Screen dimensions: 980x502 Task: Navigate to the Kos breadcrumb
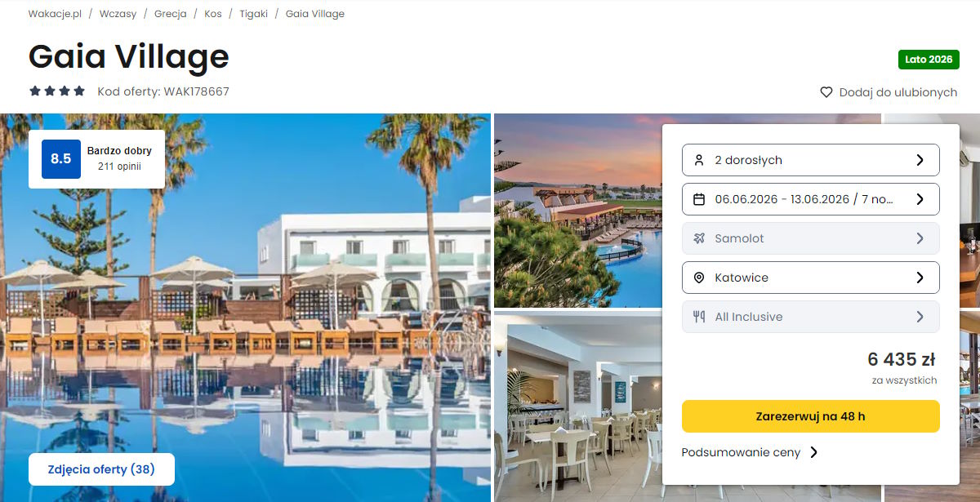pos(213,14)
